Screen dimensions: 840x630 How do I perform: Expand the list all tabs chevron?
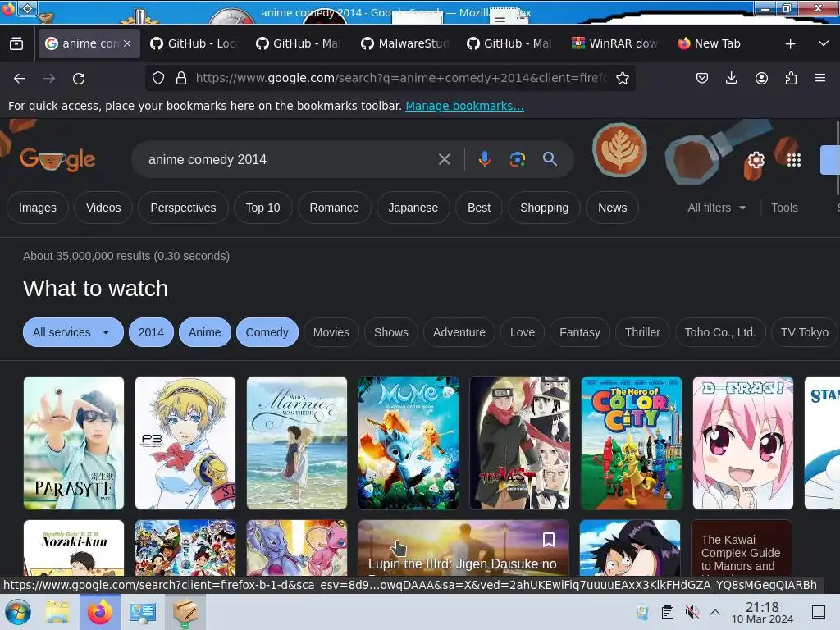pos(824,43)
